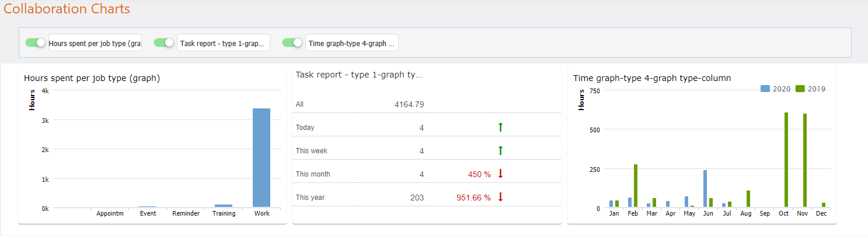Image resolution: width=868 pixels, height=236 pixels.
Task: Click the blue 2020 legend swatch
Action: 765,89
